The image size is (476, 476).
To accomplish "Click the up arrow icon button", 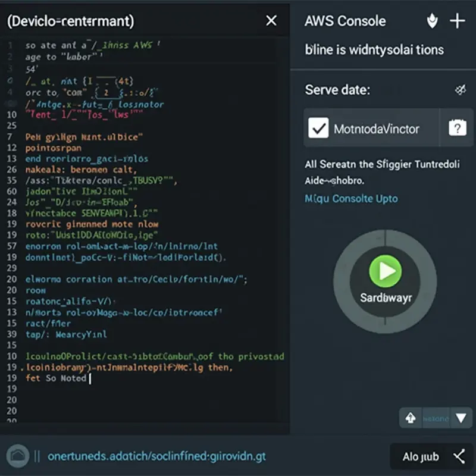I will (411, 418).
